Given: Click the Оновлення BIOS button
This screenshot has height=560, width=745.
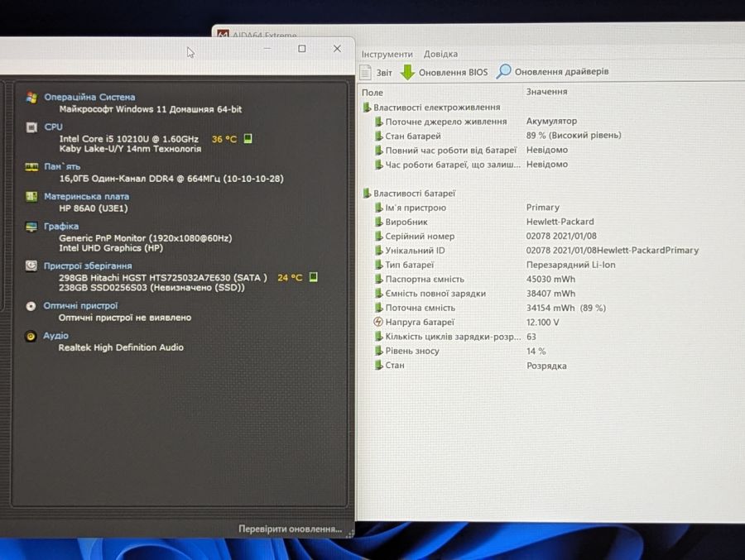Looking at the screenshot, I should pyautogui.click(x=444, y=72).
